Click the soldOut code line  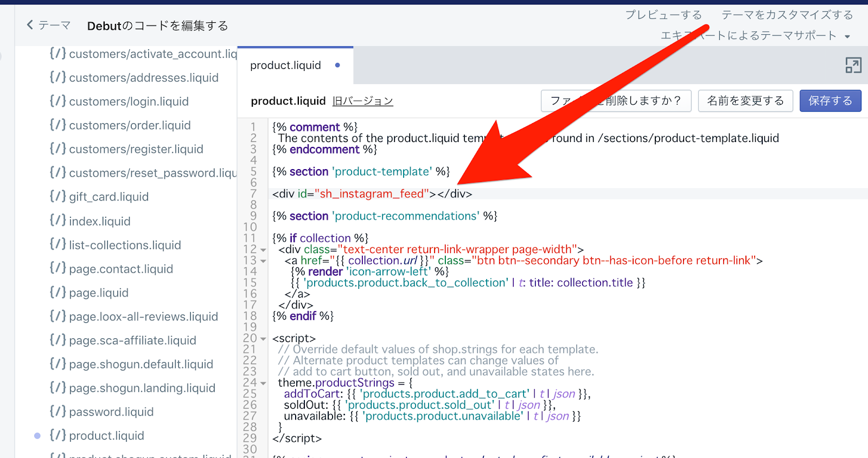click(x=420, y=405)
